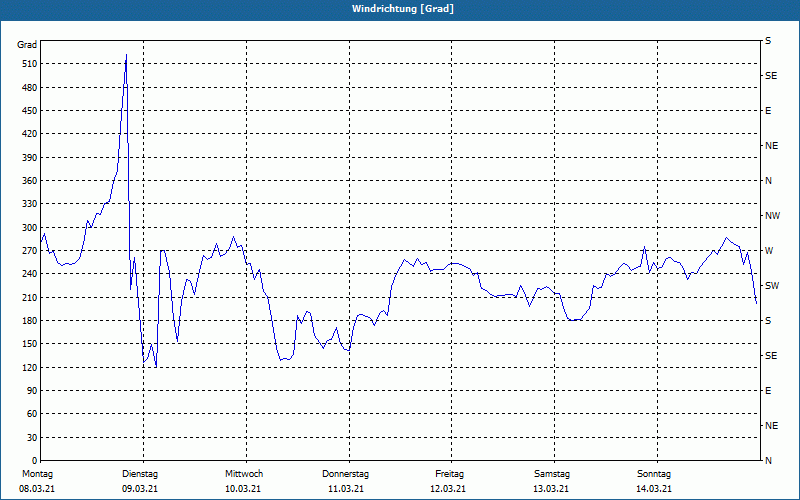The width and height of the screenshot is (800, 500).
Task: Select the N compass label at the baseline
Action: [x=769, y=461]
